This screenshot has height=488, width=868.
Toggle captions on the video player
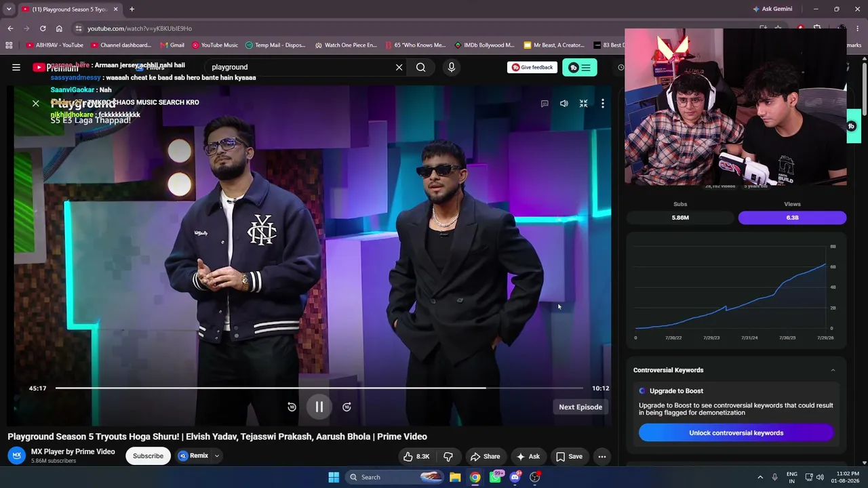[x=545, y=104]
